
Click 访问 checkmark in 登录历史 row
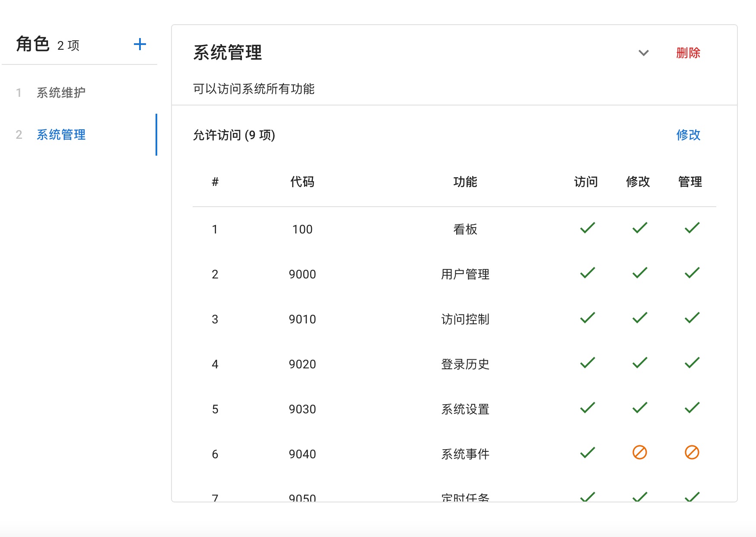click(588, 363)
